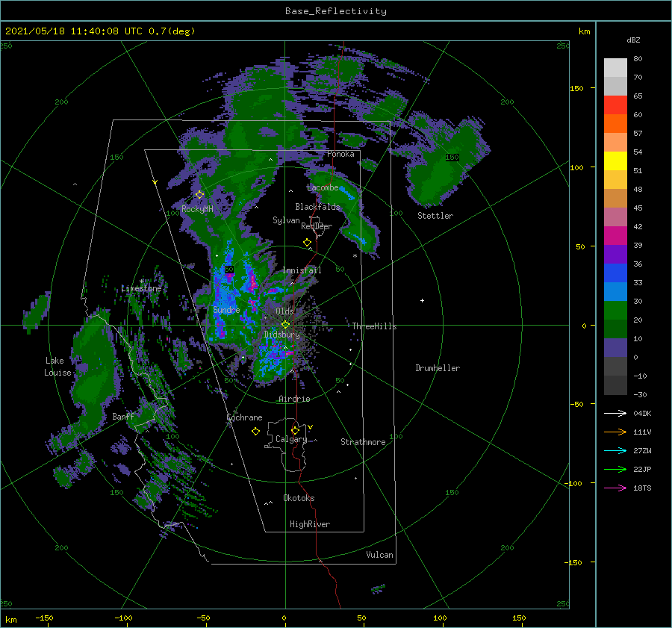Viewport: 672px width, 628px height.
Task: Click the Olds label
Action: [284, 311]
